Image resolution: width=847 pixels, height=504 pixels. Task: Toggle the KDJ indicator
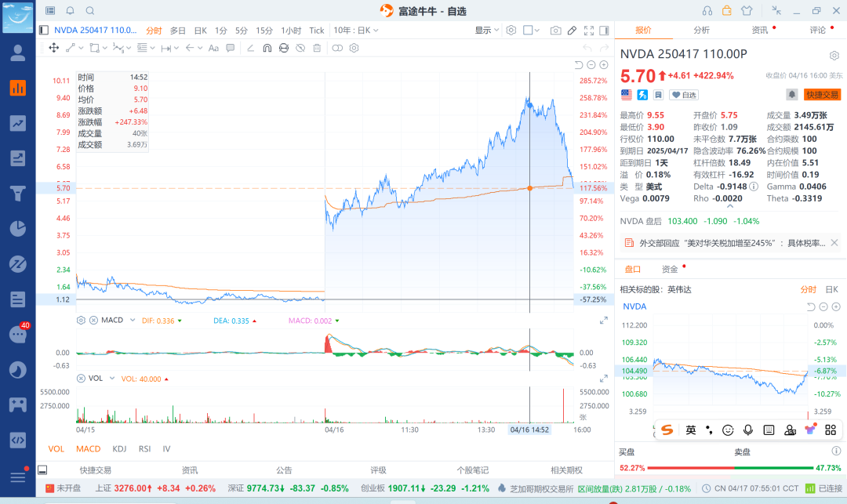click(119, 448)
